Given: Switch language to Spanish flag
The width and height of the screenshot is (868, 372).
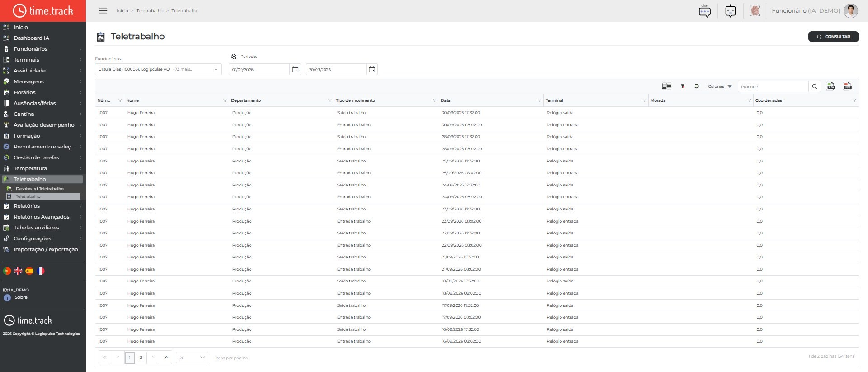Looking at the screenshot, I should (x=29, y=271).
